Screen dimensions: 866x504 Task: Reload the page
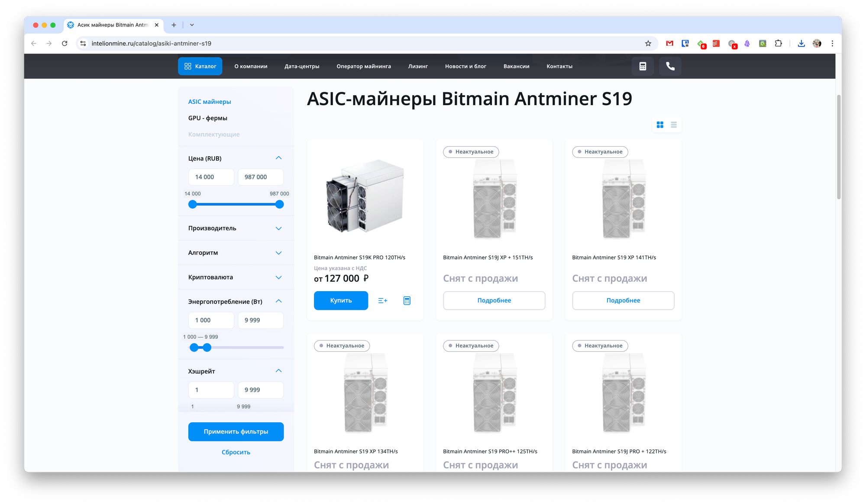click(65, 43)
